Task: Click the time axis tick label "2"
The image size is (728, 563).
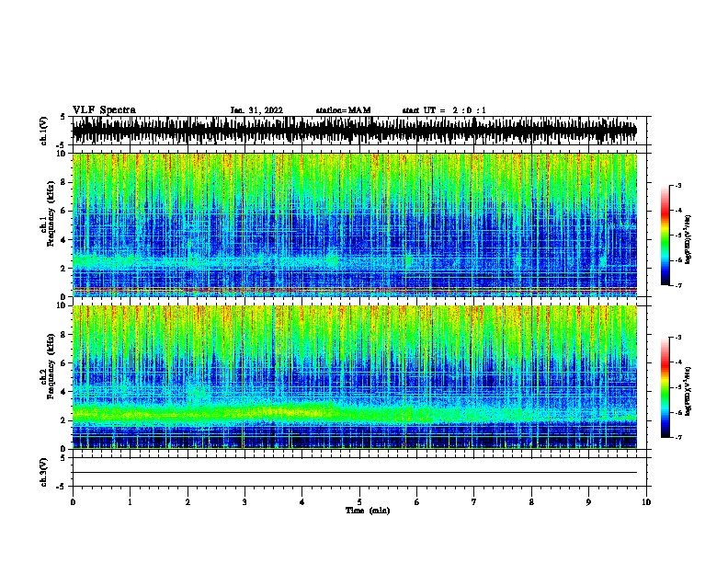Action: click(188, 501)
